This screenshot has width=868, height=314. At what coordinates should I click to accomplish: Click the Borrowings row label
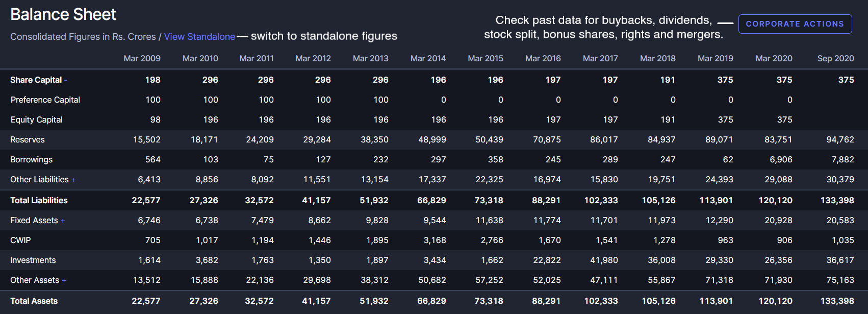pos(31,159)
